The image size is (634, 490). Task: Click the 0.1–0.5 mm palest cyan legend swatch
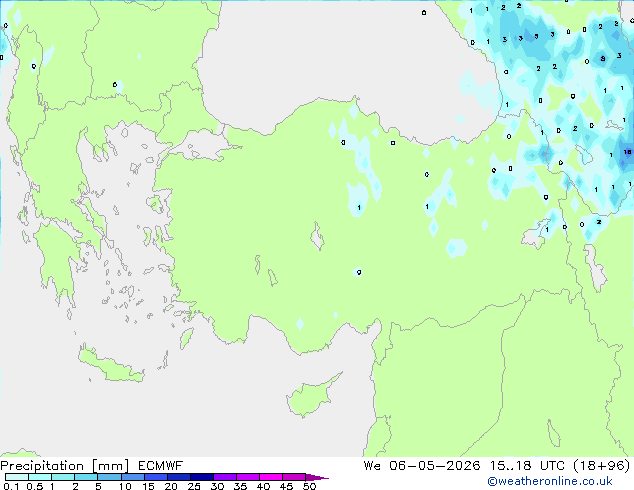(17, 477)
